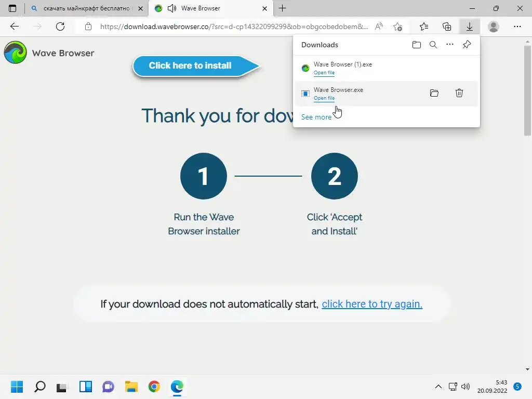Go back to previous page

click(x=14, y=26)
